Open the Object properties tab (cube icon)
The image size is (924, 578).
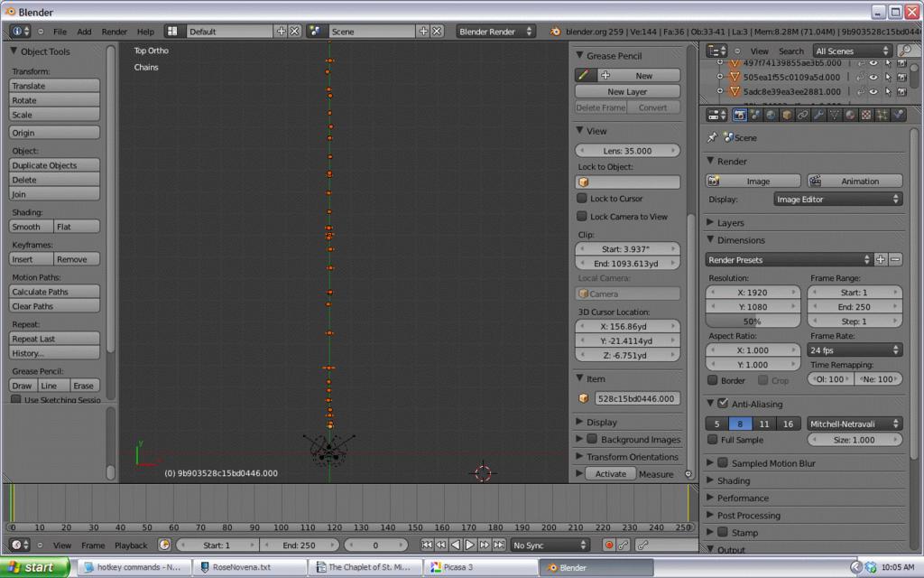787,115
